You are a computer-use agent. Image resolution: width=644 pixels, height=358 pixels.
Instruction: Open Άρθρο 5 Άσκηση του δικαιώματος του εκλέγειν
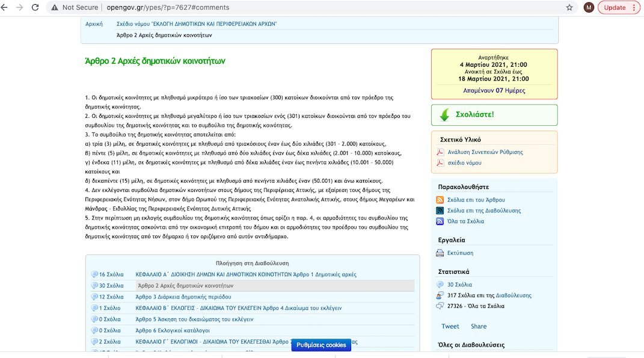coord(194,319)
